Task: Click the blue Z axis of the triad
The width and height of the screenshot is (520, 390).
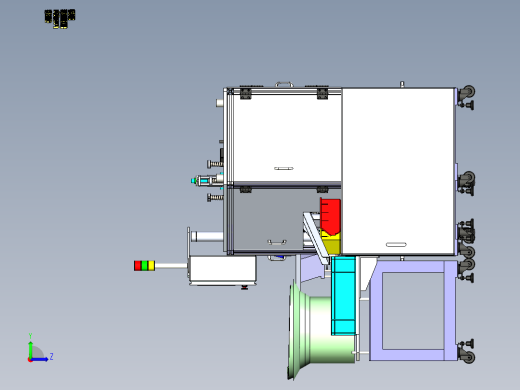Action: click(39, 360)
